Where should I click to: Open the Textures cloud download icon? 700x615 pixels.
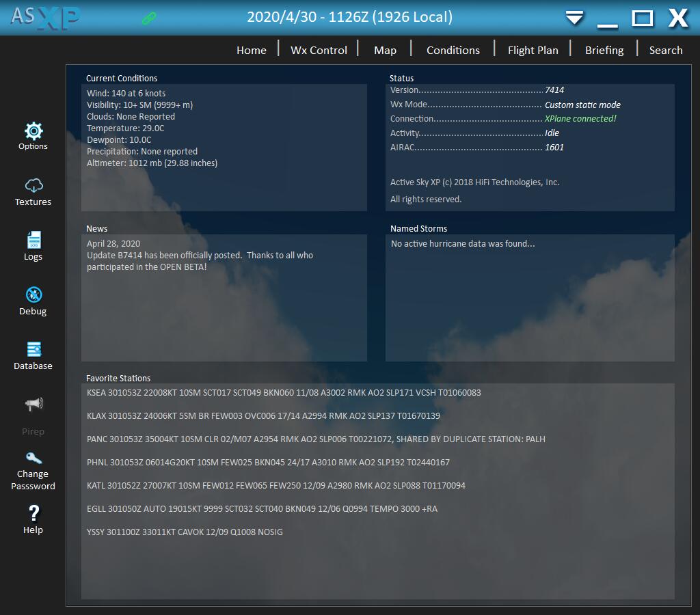(33, 185)
